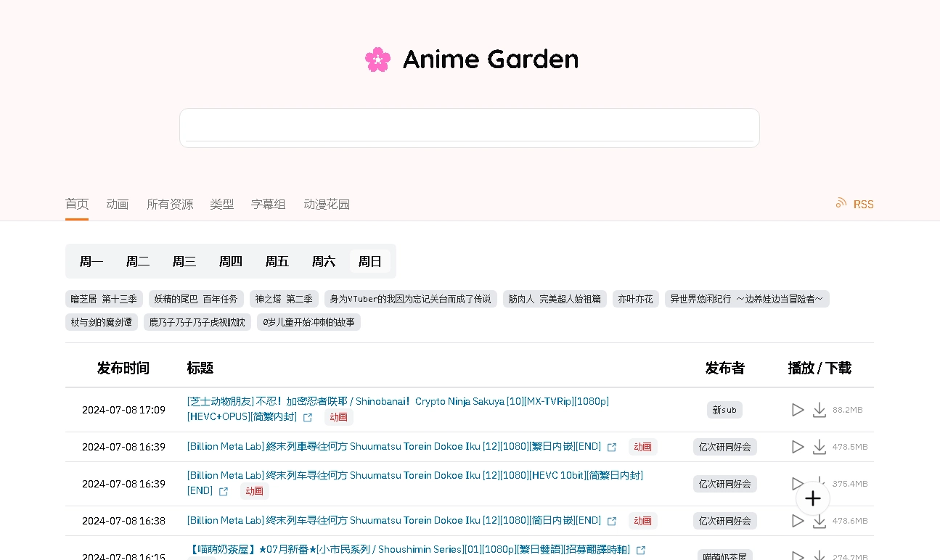Screen dimensions: 940x560
Task: Open the Shuumatsu Torein 繁日内嵌 title link
Action: point(394,447)
